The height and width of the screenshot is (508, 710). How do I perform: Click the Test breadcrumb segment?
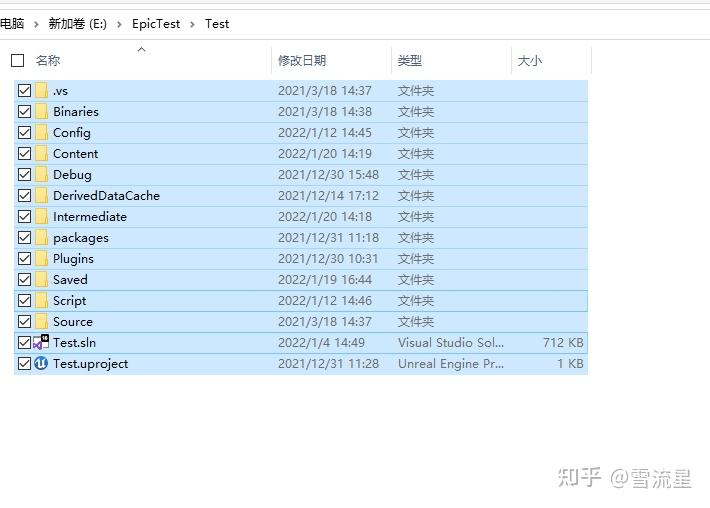[x=217, y=24]
